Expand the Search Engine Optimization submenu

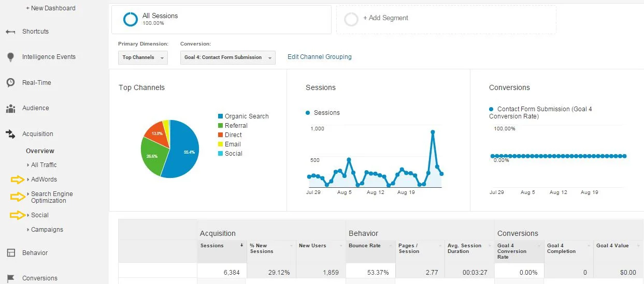51,197
